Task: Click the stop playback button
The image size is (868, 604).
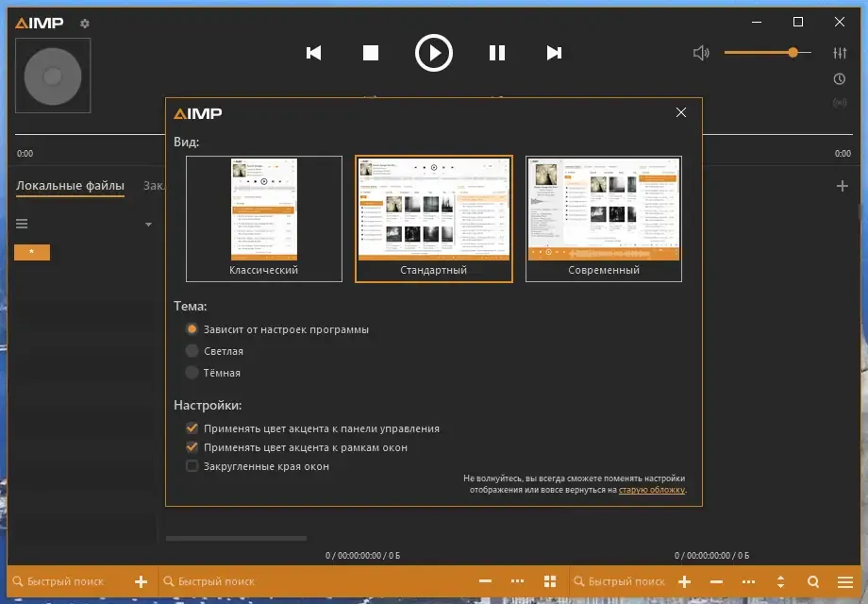Action: click(371, 53)
